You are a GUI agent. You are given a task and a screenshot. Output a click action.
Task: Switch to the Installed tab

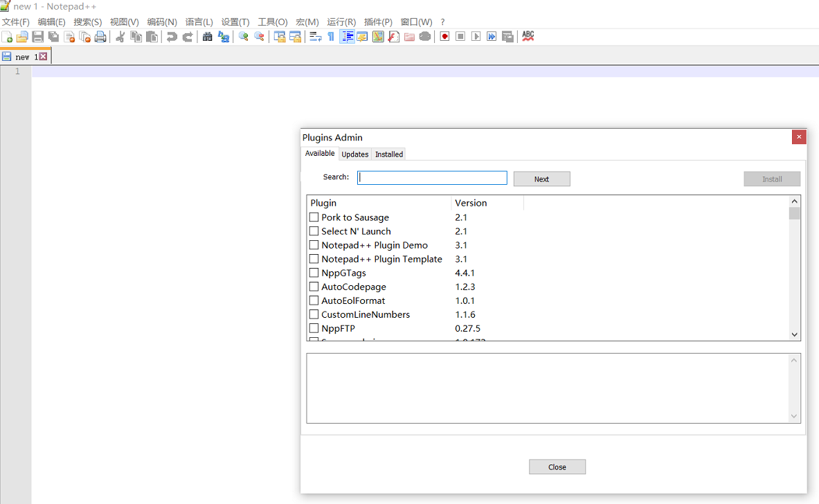coord(389,154)
